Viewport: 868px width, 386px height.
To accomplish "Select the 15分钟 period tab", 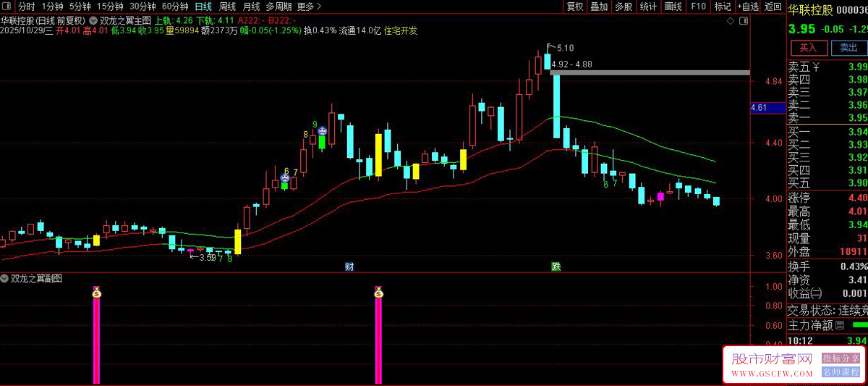I will [x=110, y=7].
